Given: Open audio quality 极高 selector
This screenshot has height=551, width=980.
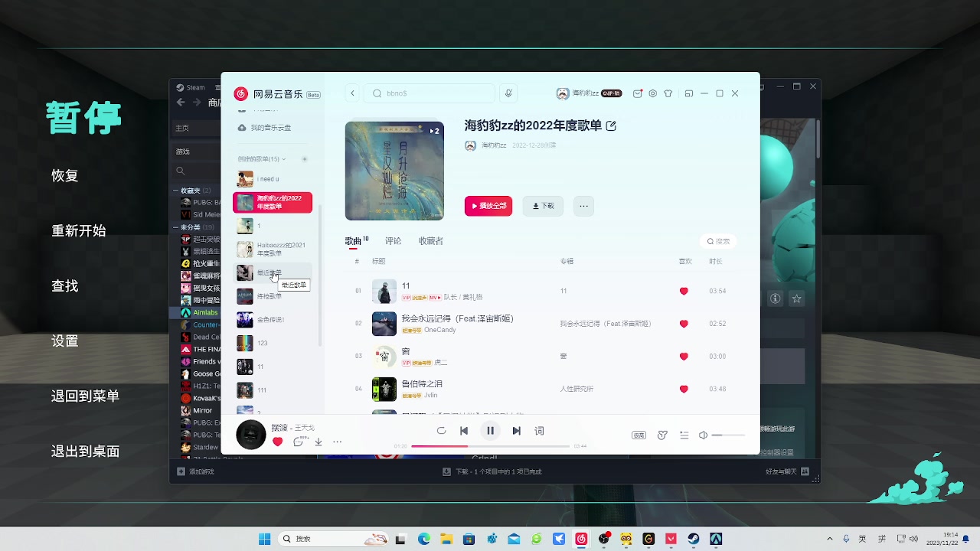Looking at the screenshot, I should [639, 435].
